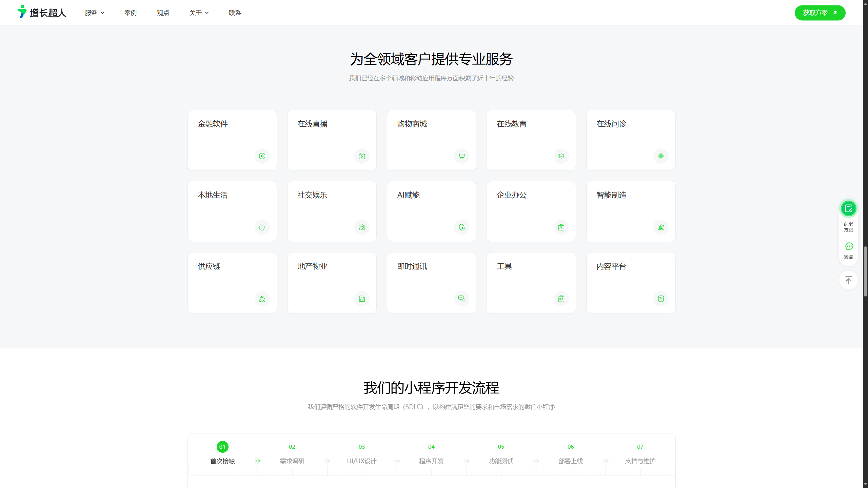
Task: Open the 观点 navigation item
Action: (163, 13)
